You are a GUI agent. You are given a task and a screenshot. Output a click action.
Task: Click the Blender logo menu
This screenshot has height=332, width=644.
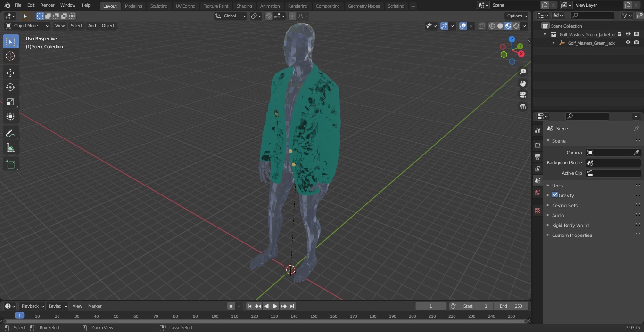(7, 5)
